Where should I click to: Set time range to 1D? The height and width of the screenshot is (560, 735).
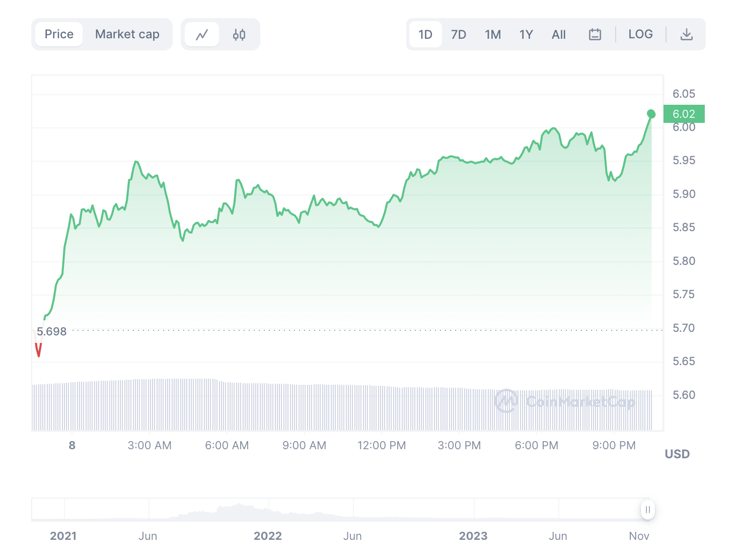pos(425,35)
